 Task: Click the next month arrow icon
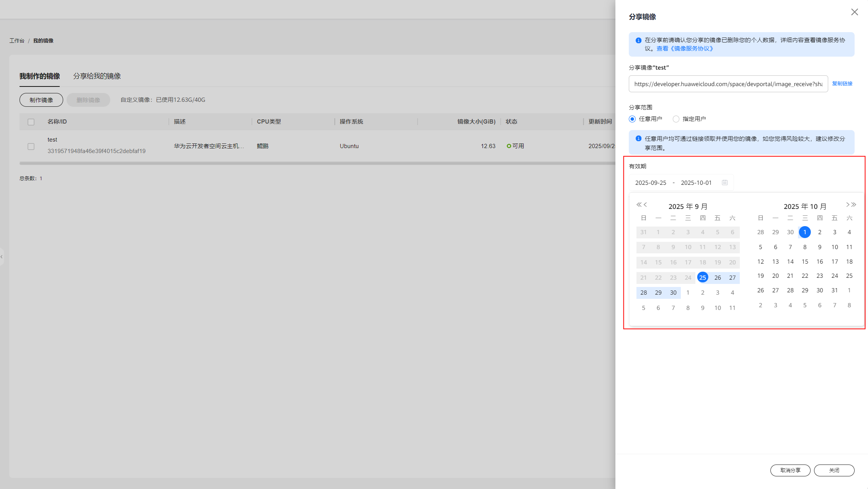847,205
